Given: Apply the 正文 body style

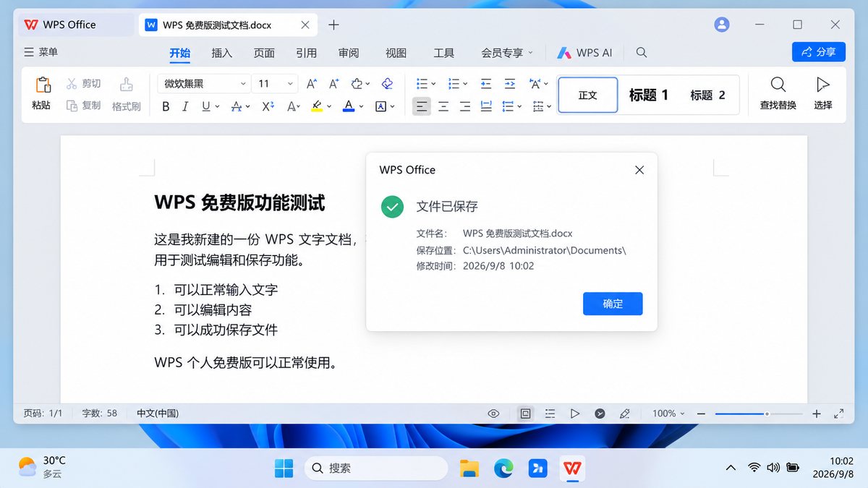Looking at the screenshot, I should coord(588,95).
